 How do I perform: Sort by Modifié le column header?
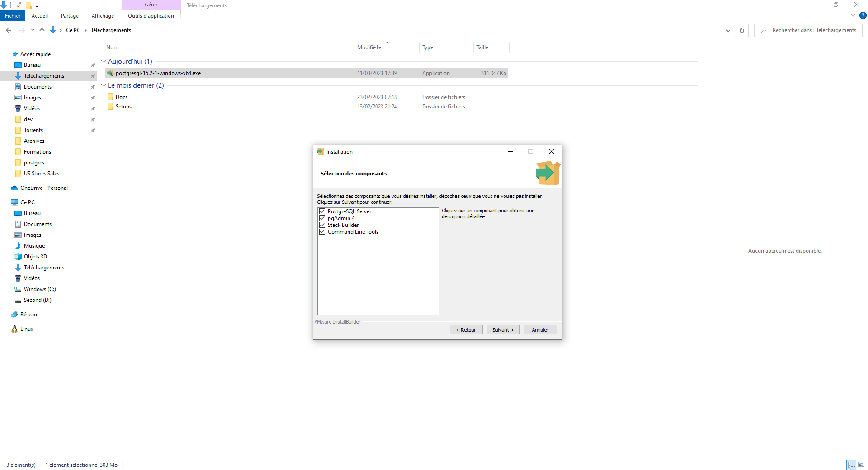[369, 47]
